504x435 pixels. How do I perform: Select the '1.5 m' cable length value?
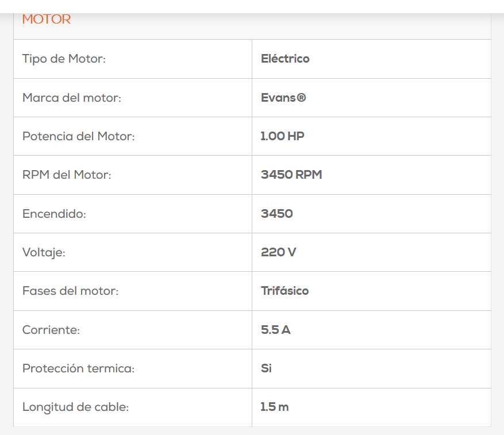[x=274, y=407]
